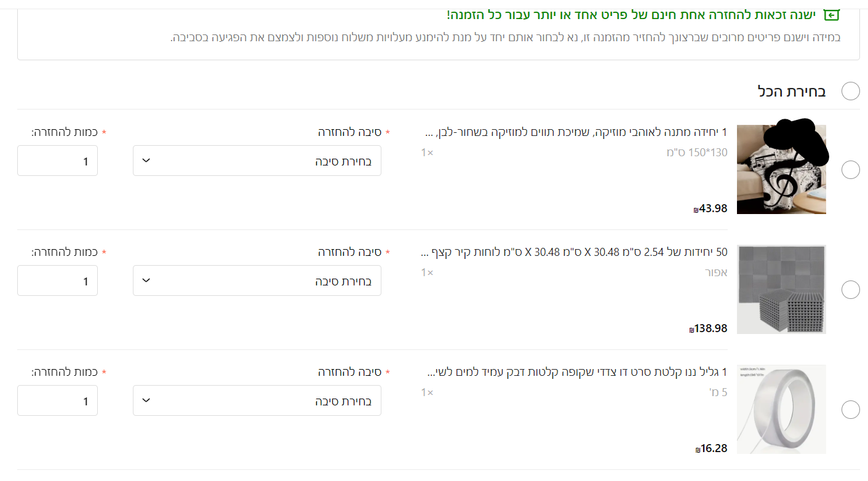Click the 138.98 price of foam panels
868x481 pixels.
[711, 328]
